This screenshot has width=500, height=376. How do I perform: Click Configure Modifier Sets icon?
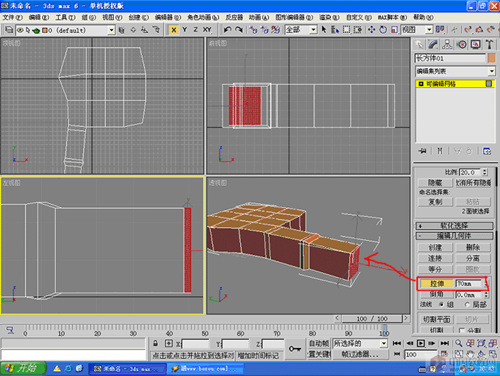click(487, 151)
